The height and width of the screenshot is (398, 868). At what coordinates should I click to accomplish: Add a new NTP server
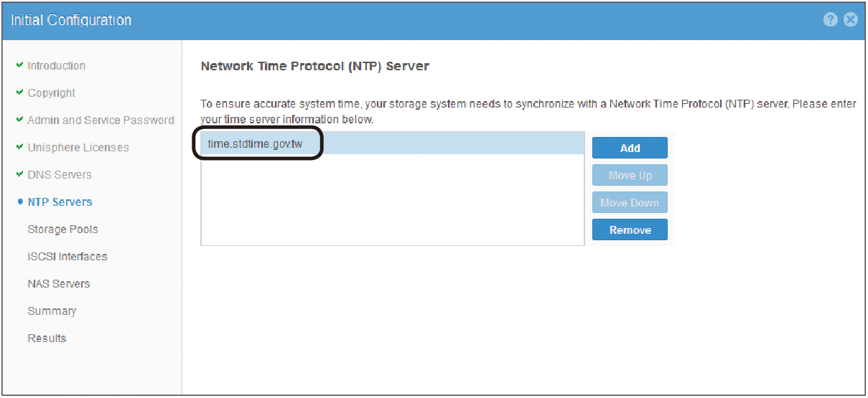coord(630,148)
